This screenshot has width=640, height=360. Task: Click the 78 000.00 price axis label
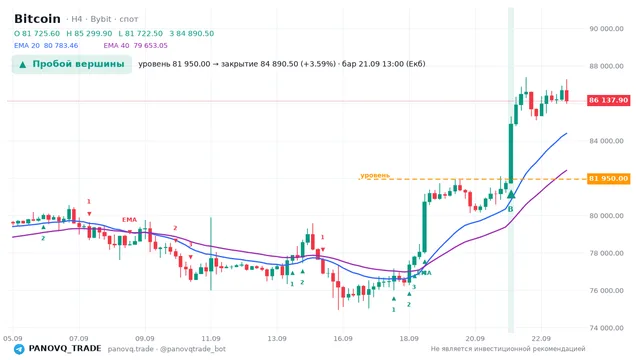click(x=607, y=253)
